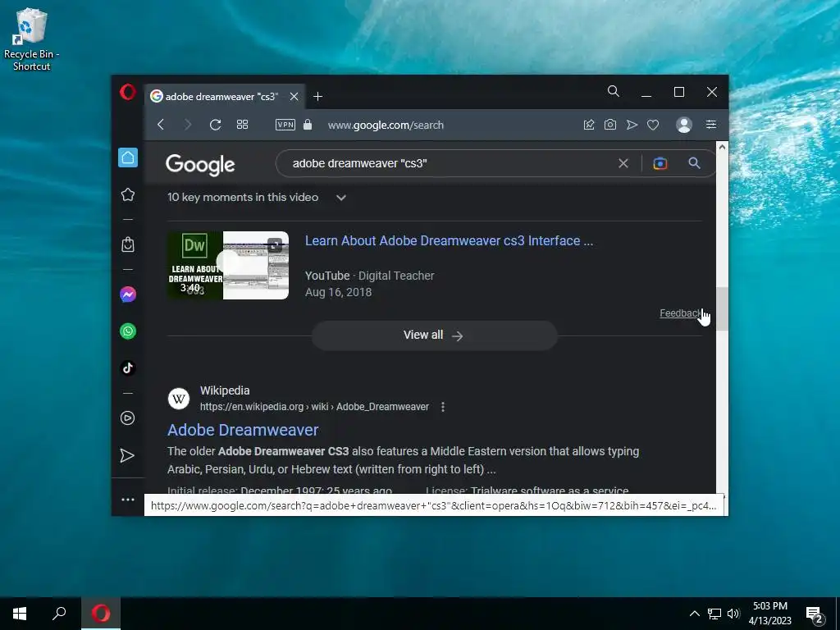
Task: Click Opera icon in the taskbar
Action: click(x=101, y=614)
